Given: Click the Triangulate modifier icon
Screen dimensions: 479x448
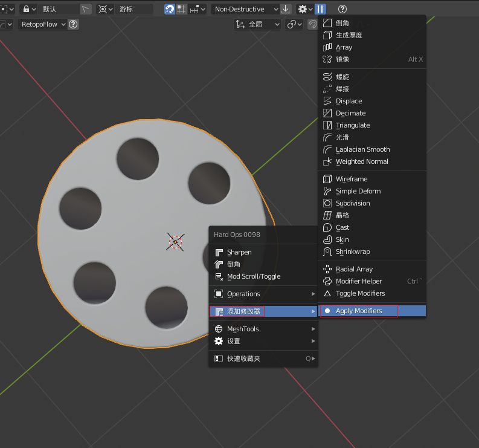Looking at the screenshot, I should coord(327,125).
